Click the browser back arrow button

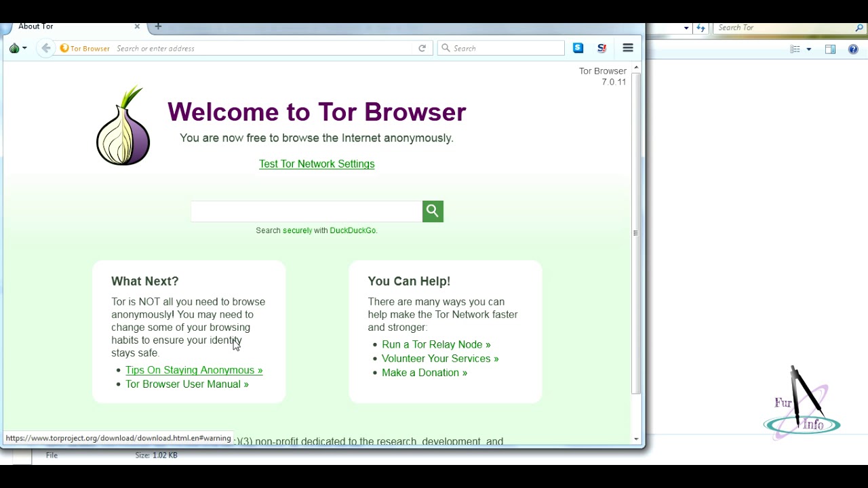[x=45, y=48]
